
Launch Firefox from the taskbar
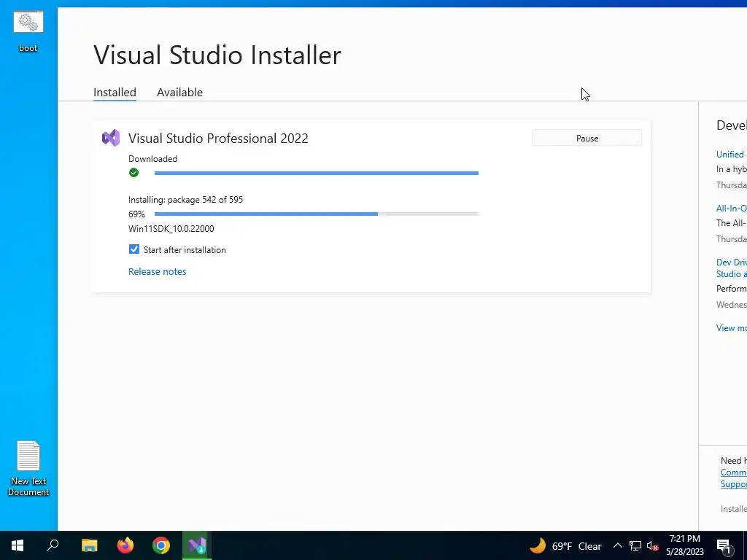(x=125, y=545)
